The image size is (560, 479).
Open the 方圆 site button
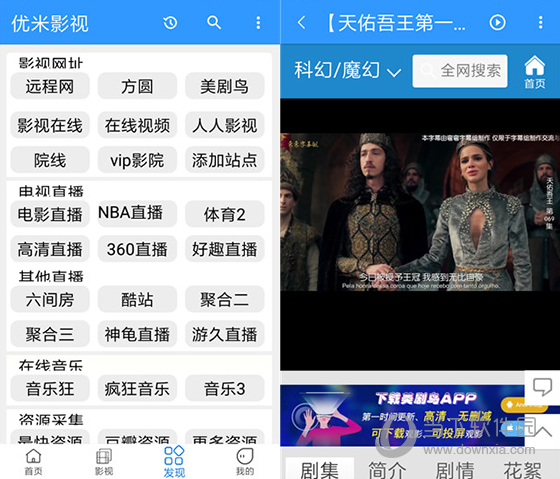137,86
